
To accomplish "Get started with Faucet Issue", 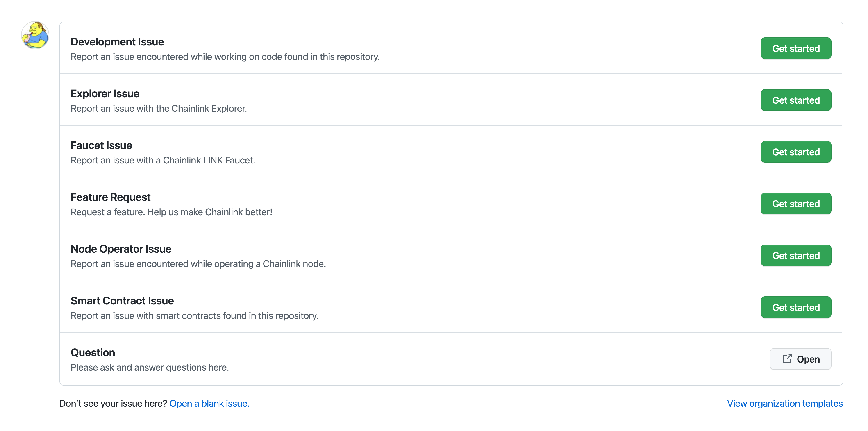I will click(x=795, y=152).
